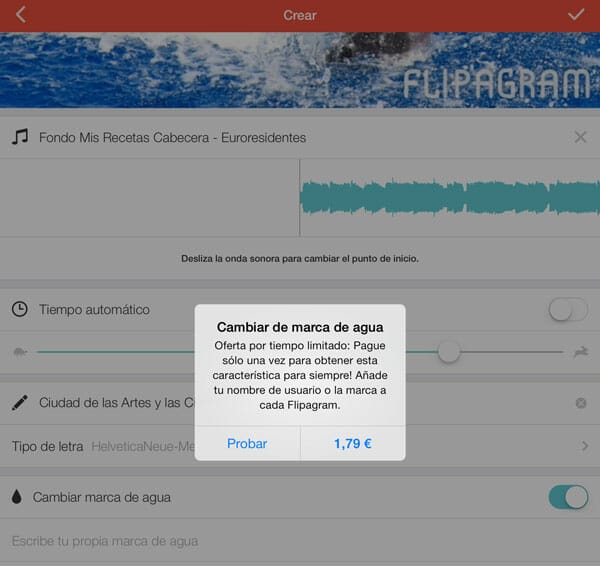Image resolution: width=600 pixels, height=566 pixels.
Task: Buy the watermark feature for 1,79 €
Action: (x=353, y=443)
